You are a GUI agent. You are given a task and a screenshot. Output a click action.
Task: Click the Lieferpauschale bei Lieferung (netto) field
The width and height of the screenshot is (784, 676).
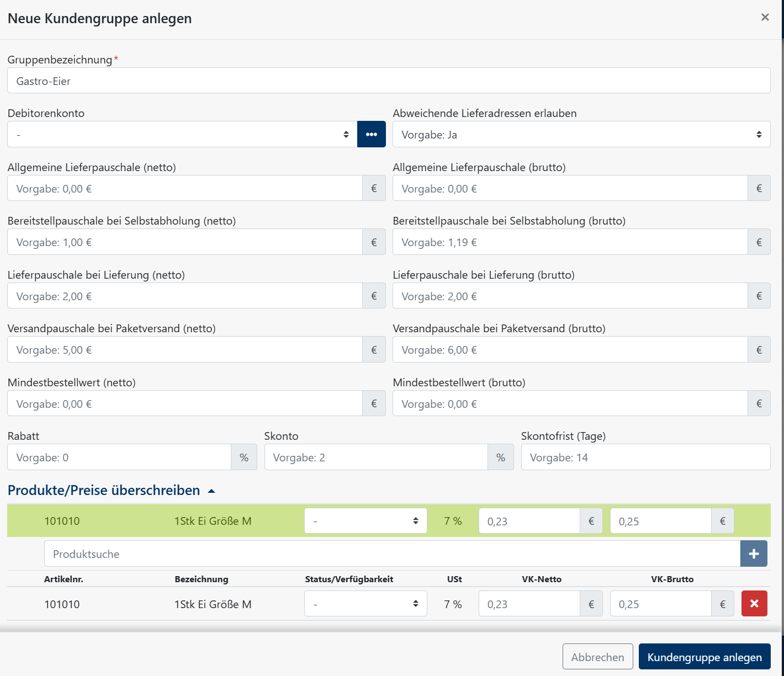click(185, 296)
